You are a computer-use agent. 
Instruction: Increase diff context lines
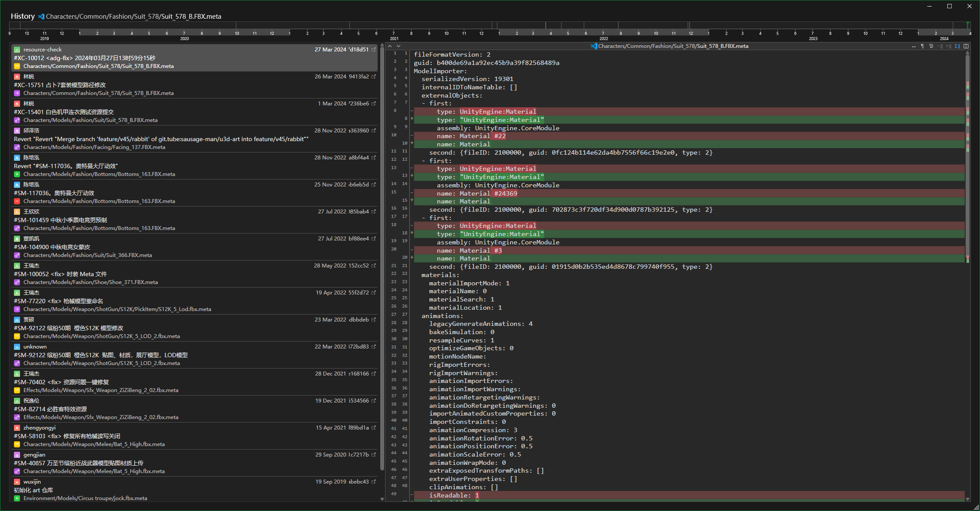(948, 46)
